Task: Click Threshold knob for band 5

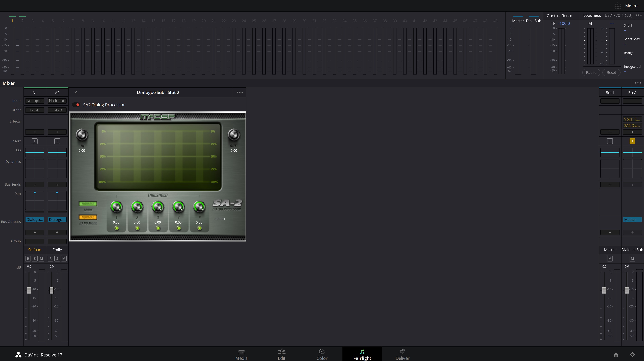Action: point(199,207)
